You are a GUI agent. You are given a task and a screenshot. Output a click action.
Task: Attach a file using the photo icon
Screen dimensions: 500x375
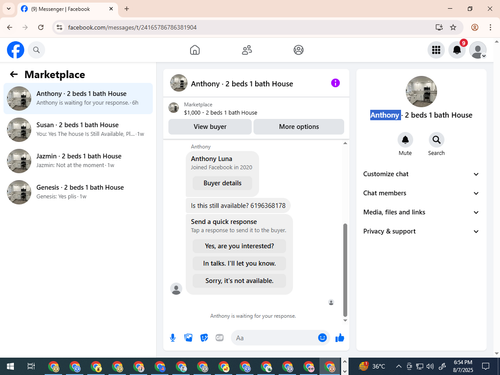click(x=188, y=338)
